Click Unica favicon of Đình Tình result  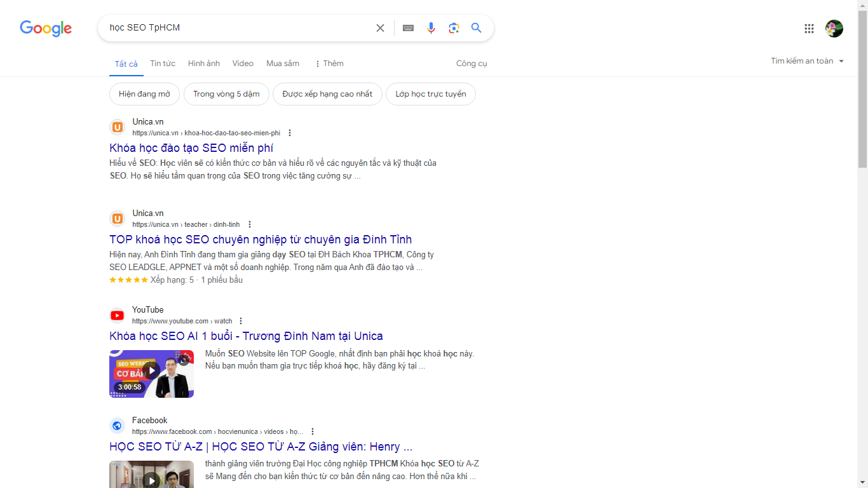pyautogui.click(x=117, y=219)
